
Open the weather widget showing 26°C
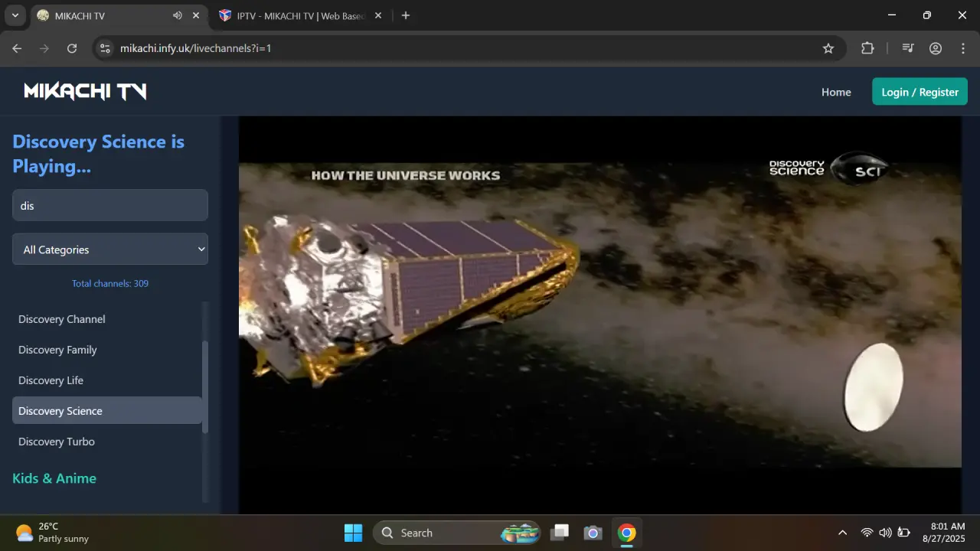(53, 533)
